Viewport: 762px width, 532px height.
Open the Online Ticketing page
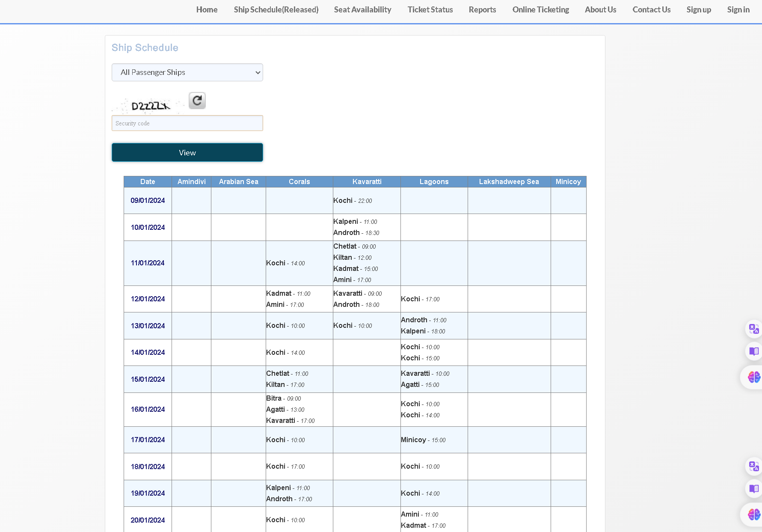click(x=540, y=9)
